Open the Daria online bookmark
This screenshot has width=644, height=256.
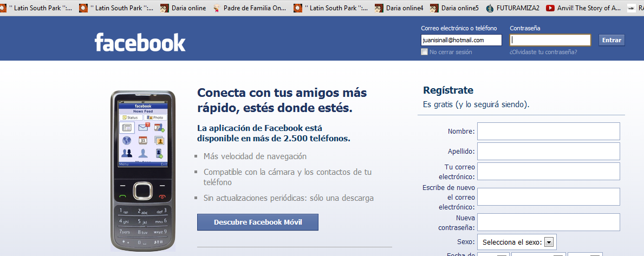click(x=183, y=8)
